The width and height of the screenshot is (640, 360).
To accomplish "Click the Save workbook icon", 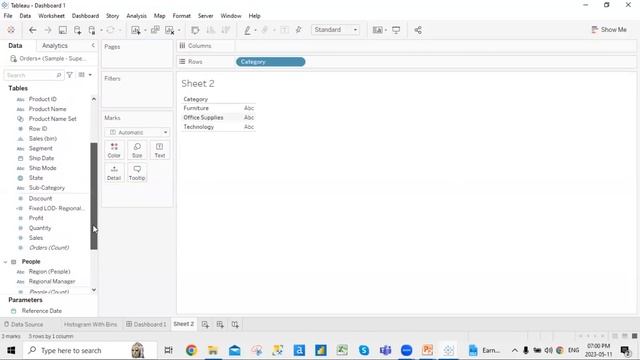I will [63, 30].
